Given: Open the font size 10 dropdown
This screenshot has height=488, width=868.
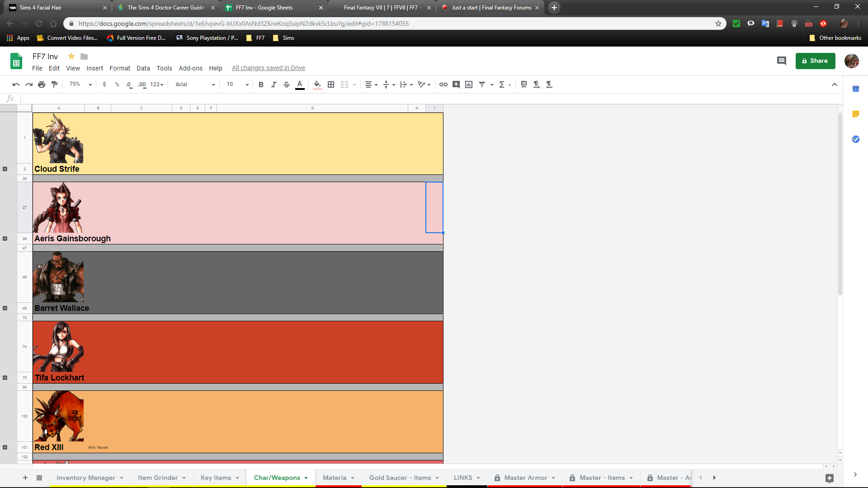Looking at the screenshot, I should pyautogui.click(x=238, y=84).
